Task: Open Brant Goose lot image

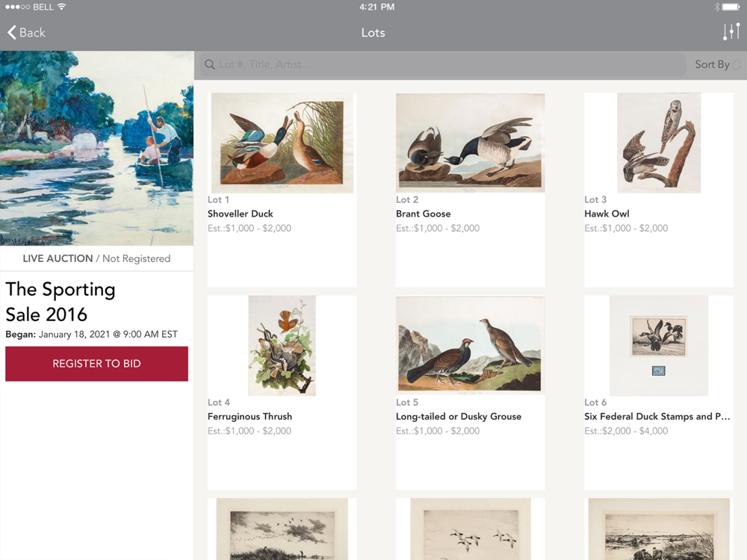Action: click(x=470, y=143)
